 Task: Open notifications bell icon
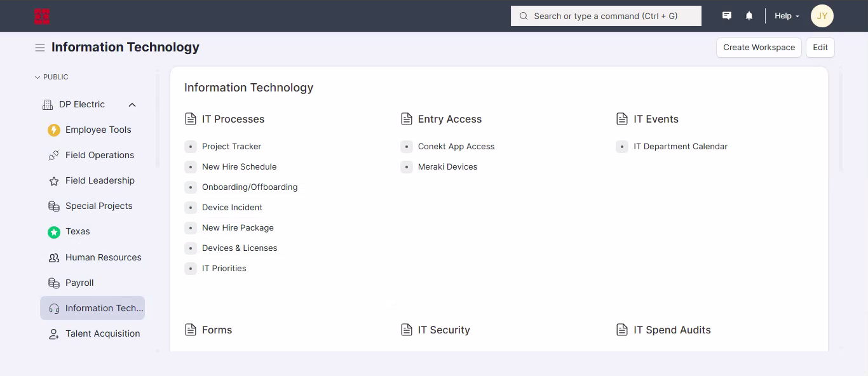[749, 16]
